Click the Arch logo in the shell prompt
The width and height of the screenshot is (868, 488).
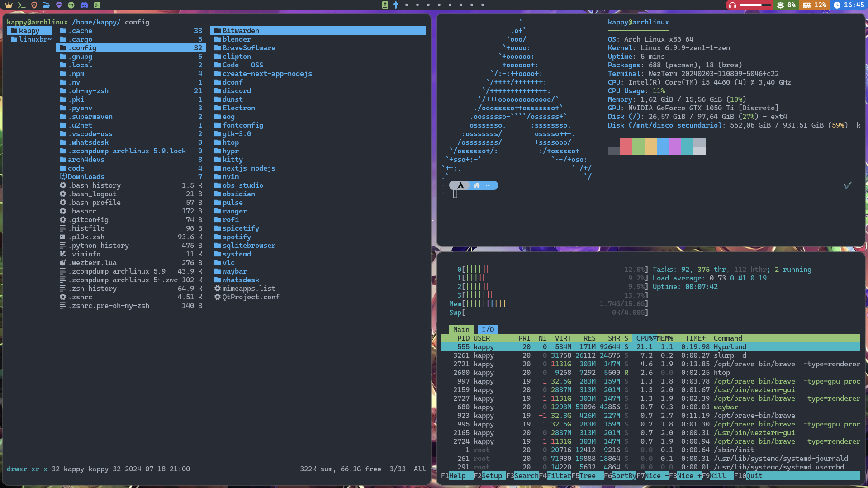460,185
